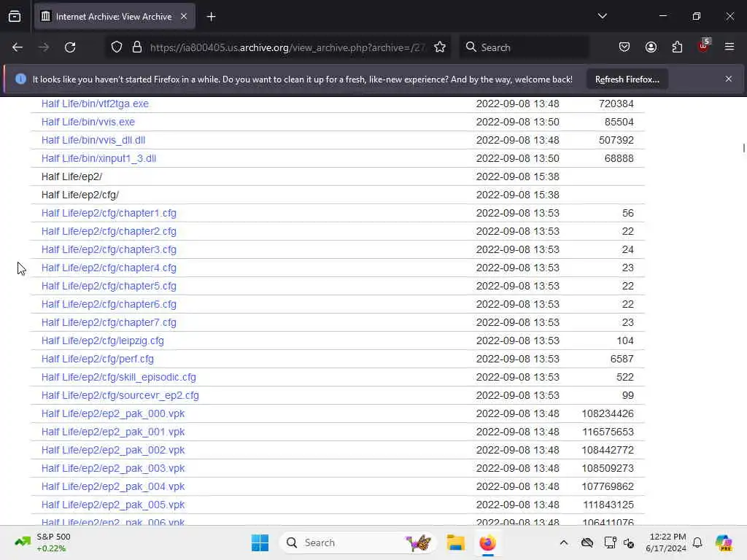Open the display/cast tray icon
This screenshot has width=747, height=560.
pyautogui.click(x=610, y=542)
